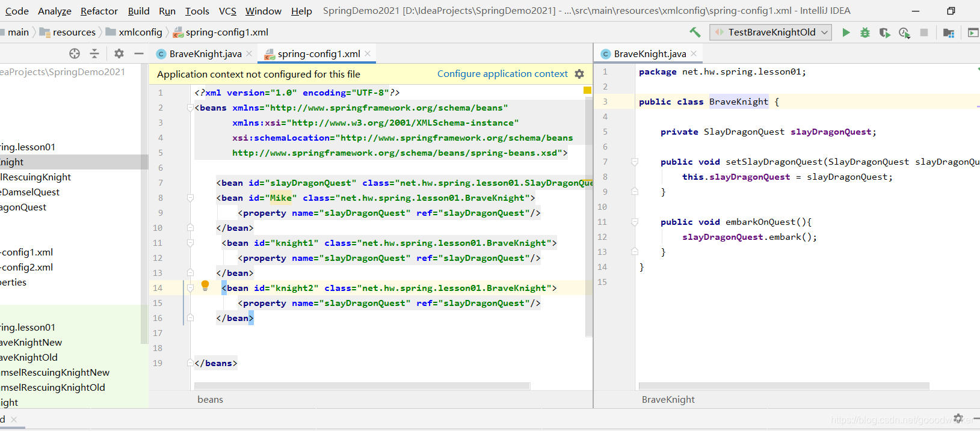Open the Project panel gear settings

119,53
